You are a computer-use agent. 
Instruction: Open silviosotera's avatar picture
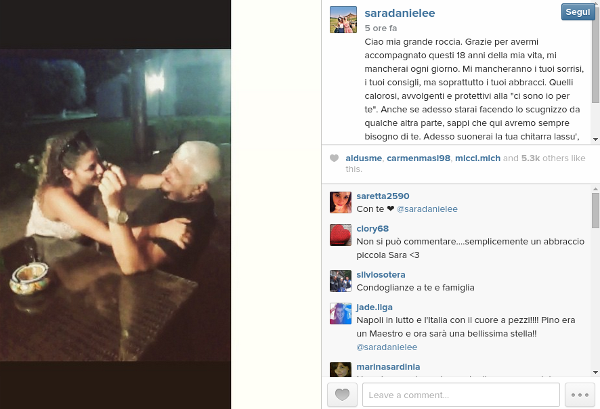(x=341, y=281)
